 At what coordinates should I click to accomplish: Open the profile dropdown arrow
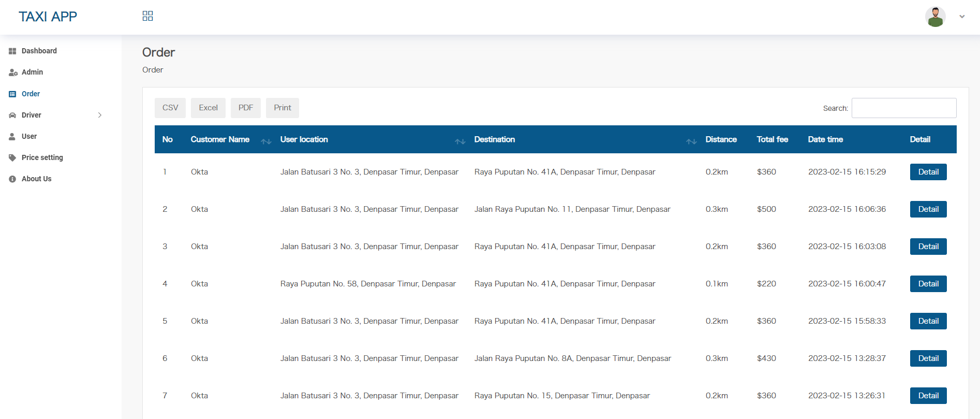click(962, 17)
